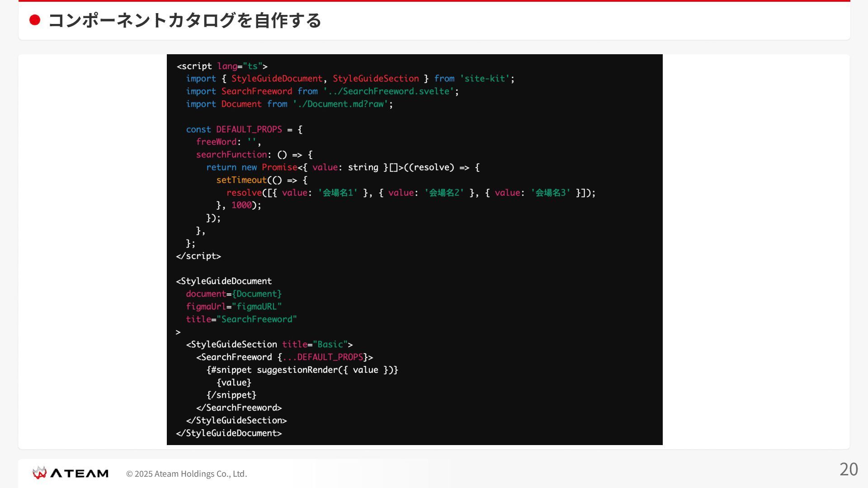Click the document={Document} attribute line
This screenshot has width=868, height=488.
click(x=234, y=294)
